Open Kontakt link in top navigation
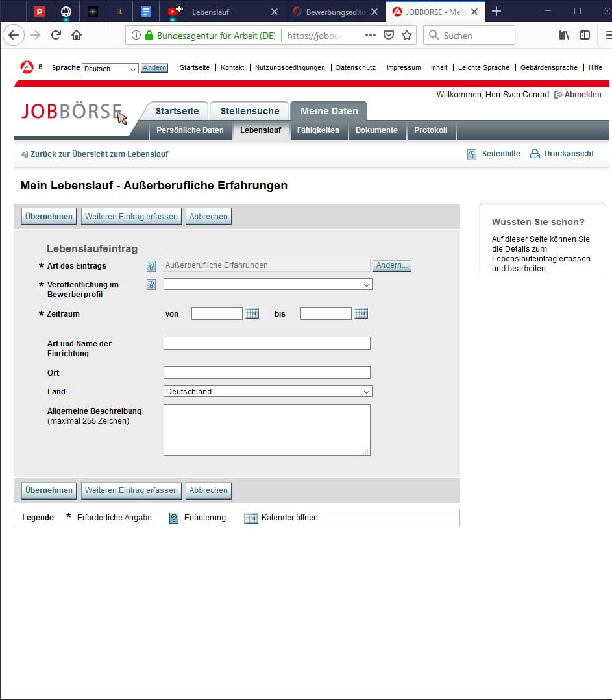This screenshot has width=612, height=700. [232, 68]
